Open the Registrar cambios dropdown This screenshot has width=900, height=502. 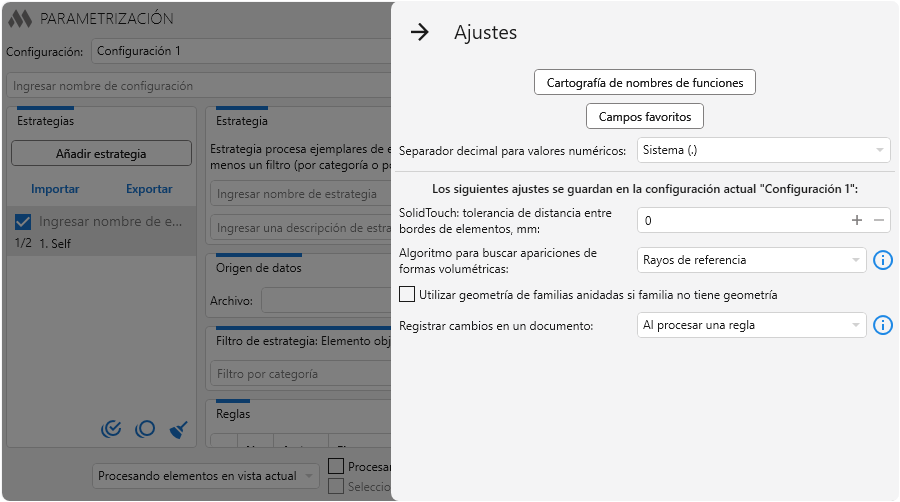[x=751, y=325]
